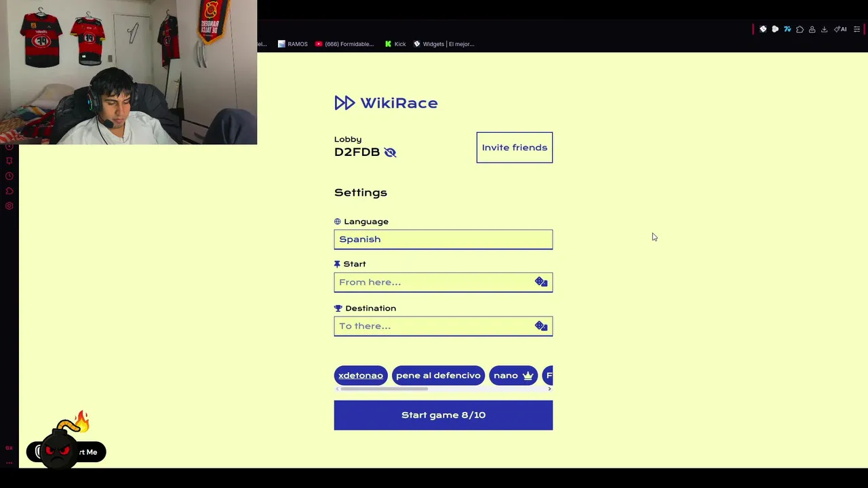The image size is (868, 488).
Task: Randomize Start article with dice icon
Action: point(541,282)
